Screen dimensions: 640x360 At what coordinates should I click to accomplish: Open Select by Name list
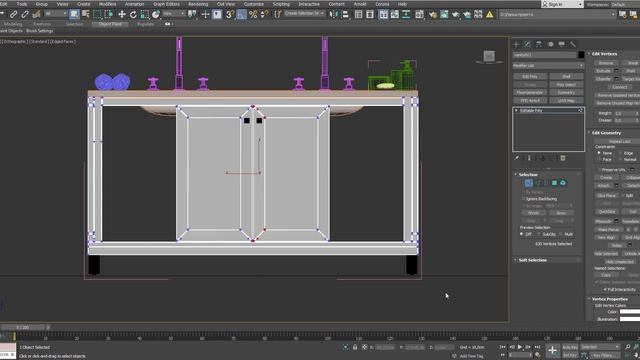86,14
